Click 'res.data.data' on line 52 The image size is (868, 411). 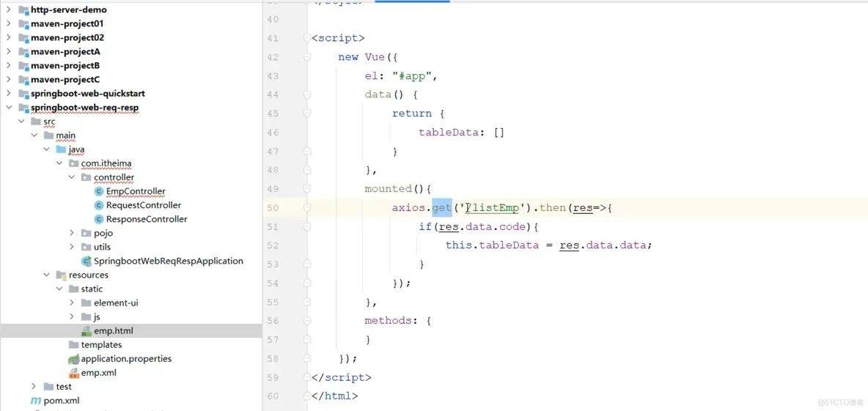(603, 245)
